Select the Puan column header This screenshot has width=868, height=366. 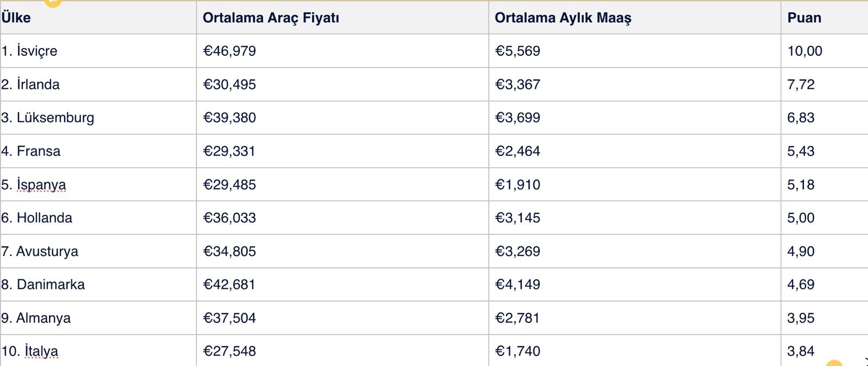tap(825, 17)
